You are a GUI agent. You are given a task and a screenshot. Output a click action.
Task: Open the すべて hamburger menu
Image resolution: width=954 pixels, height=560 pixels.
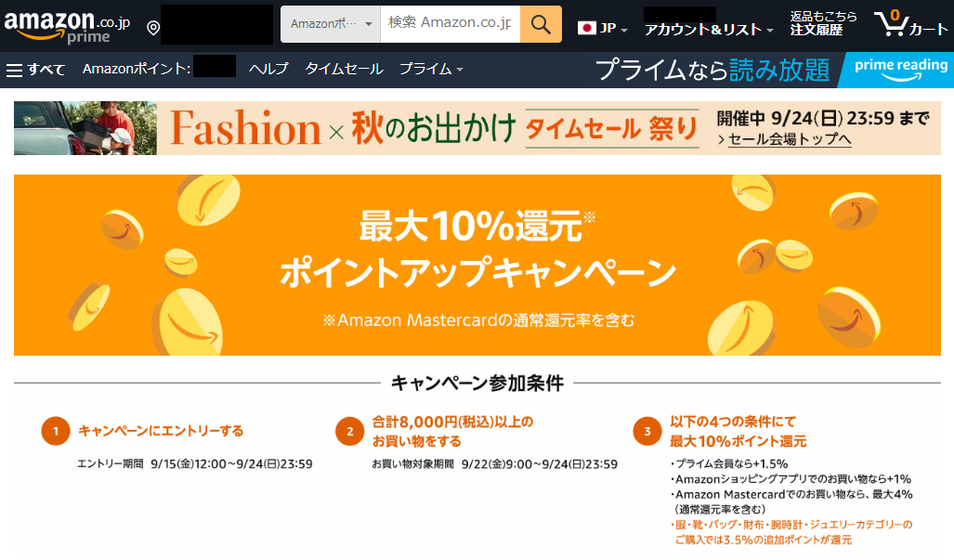(35, 70)
